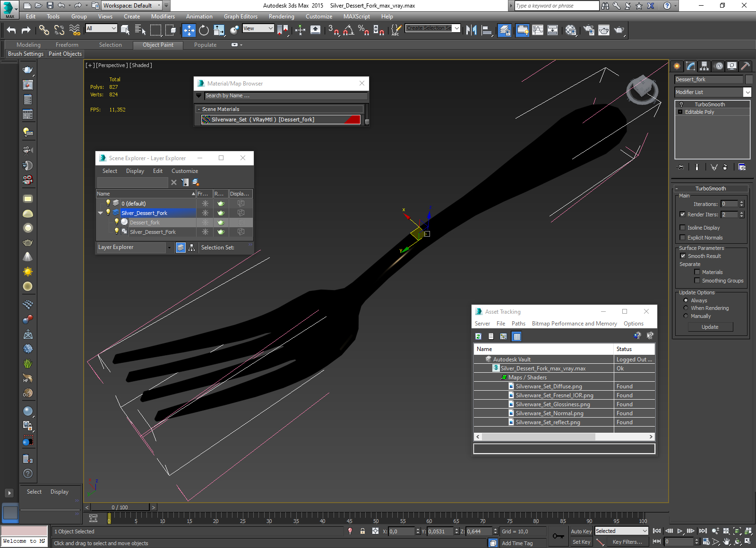Open the MAXScript menu
756x548 pixels.
(356, 17)
